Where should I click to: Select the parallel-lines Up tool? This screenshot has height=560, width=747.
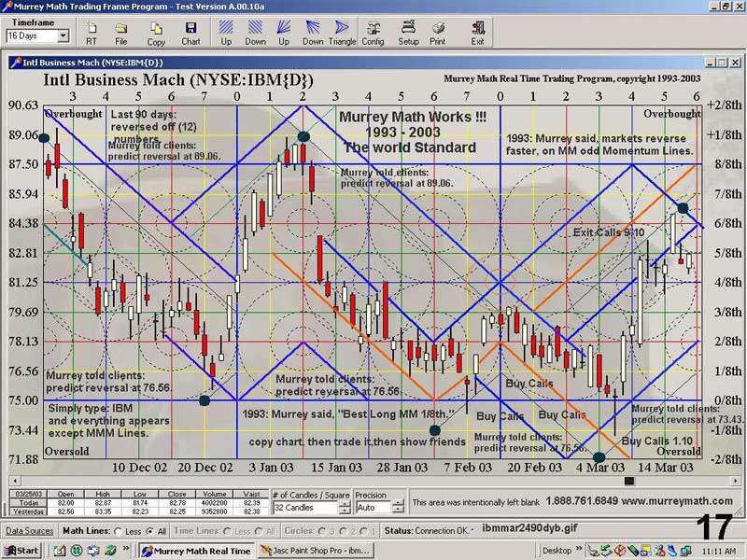tap(226, 33)
